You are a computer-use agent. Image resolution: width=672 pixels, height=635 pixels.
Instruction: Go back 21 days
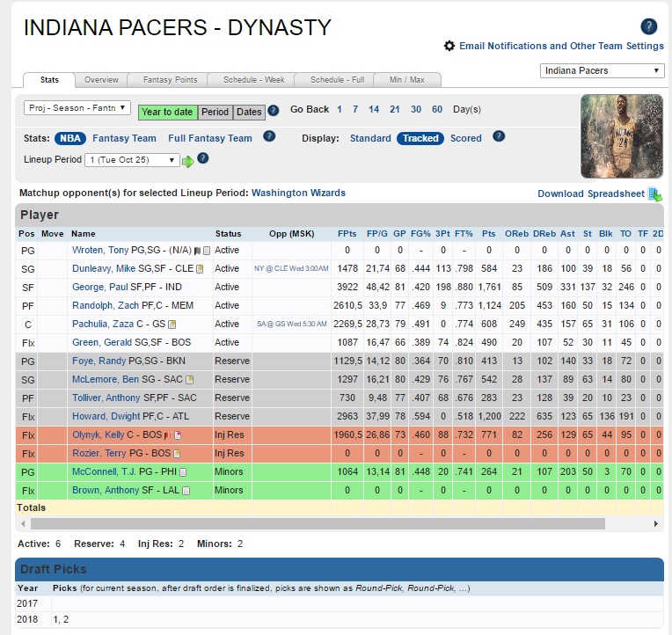click(x=395, y=109)
